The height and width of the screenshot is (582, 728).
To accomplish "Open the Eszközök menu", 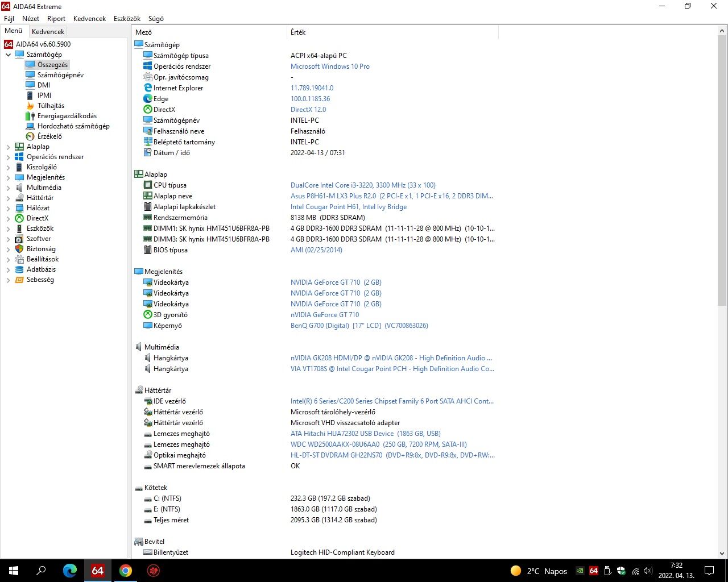I will [127, 19].
